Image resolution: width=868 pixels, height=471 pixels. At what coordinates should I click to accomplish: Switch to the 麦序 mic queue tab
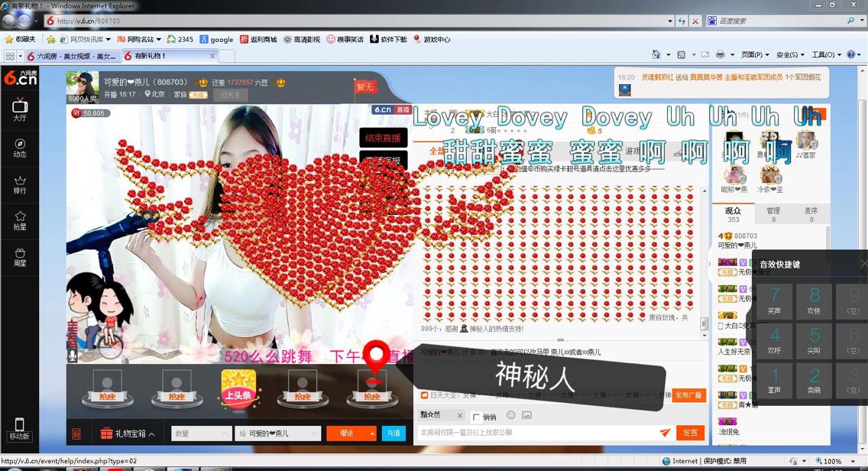(811, 214)
